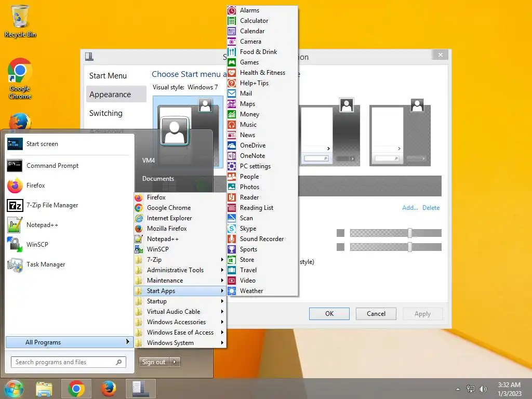Open the Alarms app icon
The height and width of the screenshot is (399, 532).
[x=231, y=10]
